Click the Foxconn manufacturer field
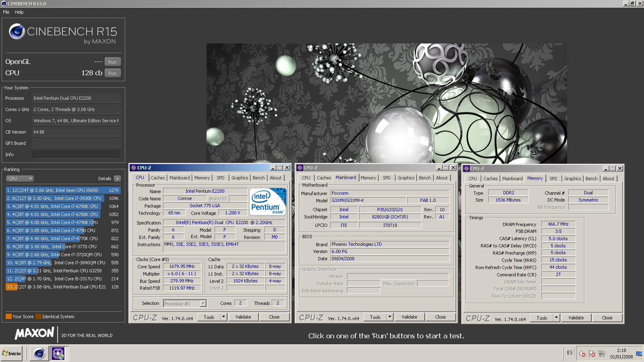Viewport: 644px width, 362px height. click(x=390, y=193)
